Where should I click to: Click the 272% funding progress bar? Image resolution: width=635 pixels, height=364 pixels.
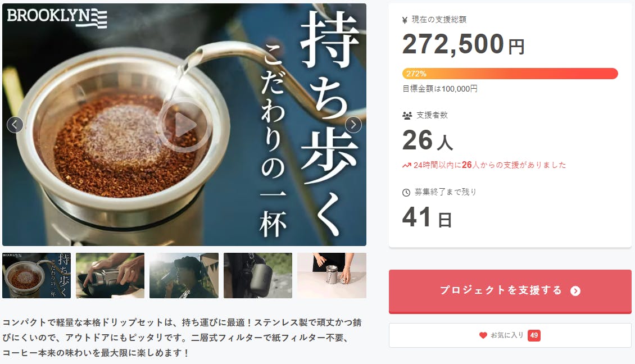(510, 74)
